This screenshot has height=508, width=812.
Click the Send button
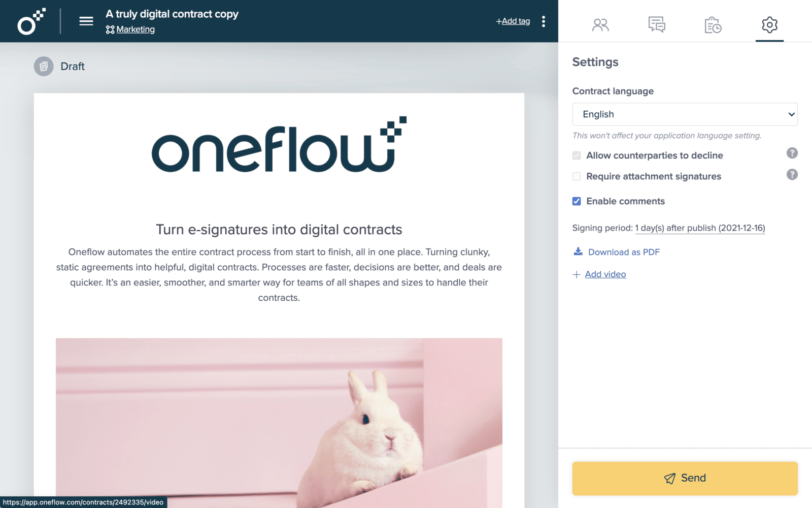coord(685,478)
